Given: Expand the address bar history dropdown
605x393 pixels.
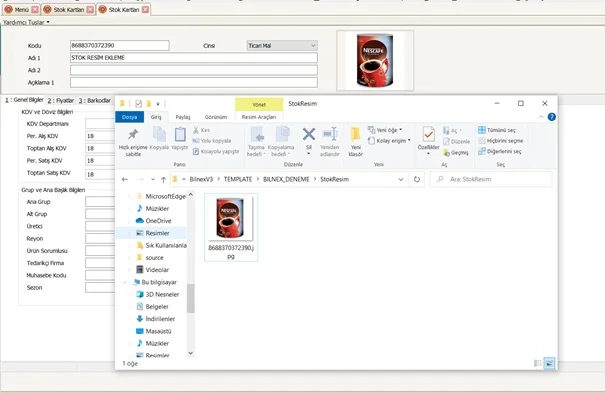Looking at the screenshot, I should [x=401, y=179].
